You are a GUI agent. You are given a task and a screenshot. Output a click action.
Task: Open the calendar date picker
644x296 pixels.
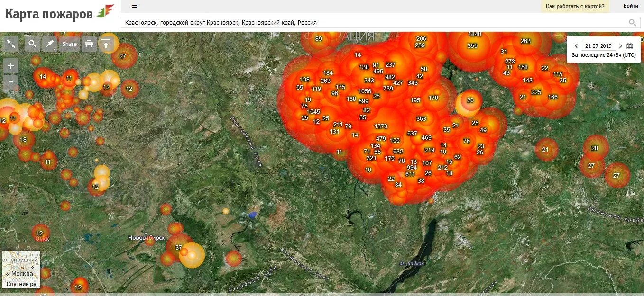click(x=630, y=46)
